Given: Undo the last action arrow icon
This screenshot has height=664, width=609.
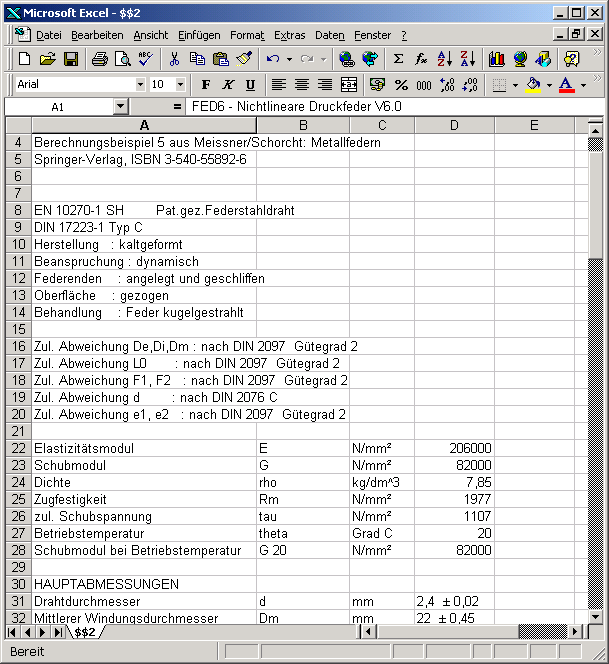Looking at the screenshot, I should [273, 59].
